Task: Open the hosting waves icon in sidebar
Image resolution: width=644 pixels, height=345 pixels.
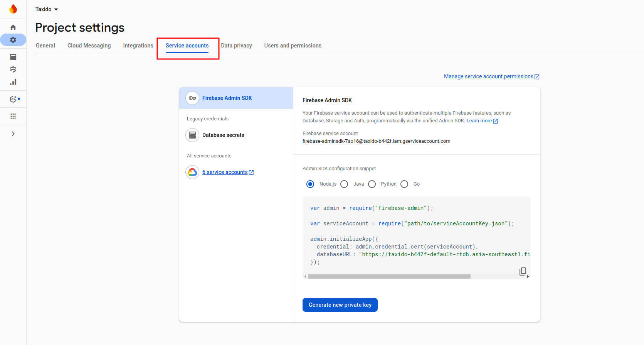Action: pyautogui.click(x=13, y=69)
